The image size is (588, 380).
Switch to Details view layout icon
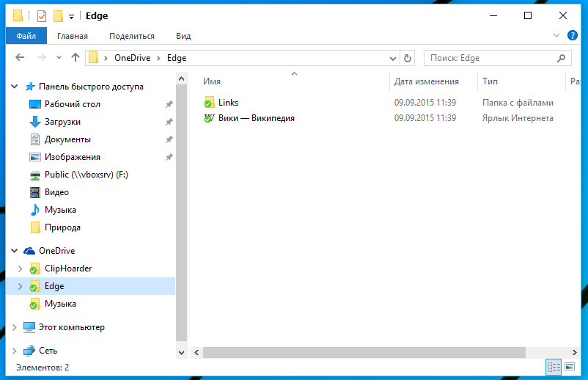[x=554, y=368]
